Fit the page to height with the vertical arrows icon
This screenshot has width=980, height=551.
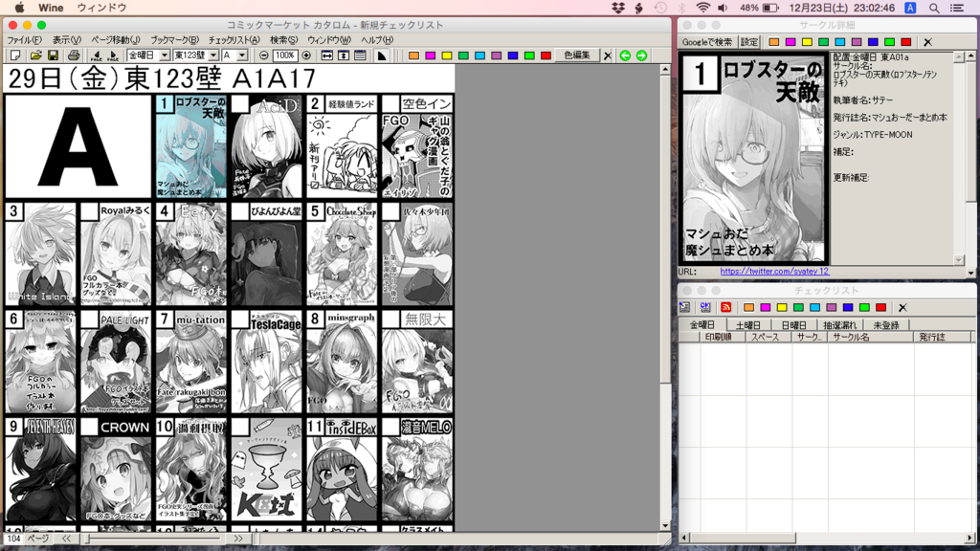click(344, 55)
